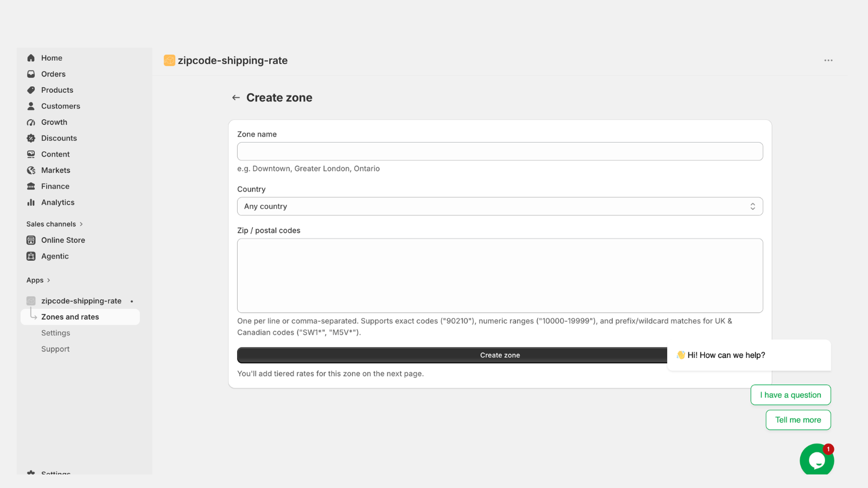The height and width of the screenshot is (488, 868).
Task: Expand the Sales channels section
Action: 55,224
